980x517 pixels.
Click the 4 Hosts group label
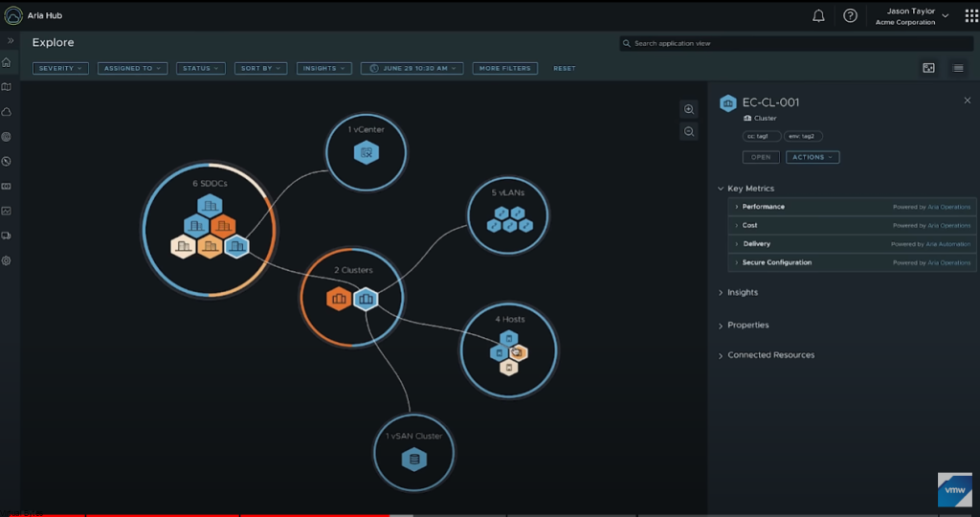click(x=510, y=320)
